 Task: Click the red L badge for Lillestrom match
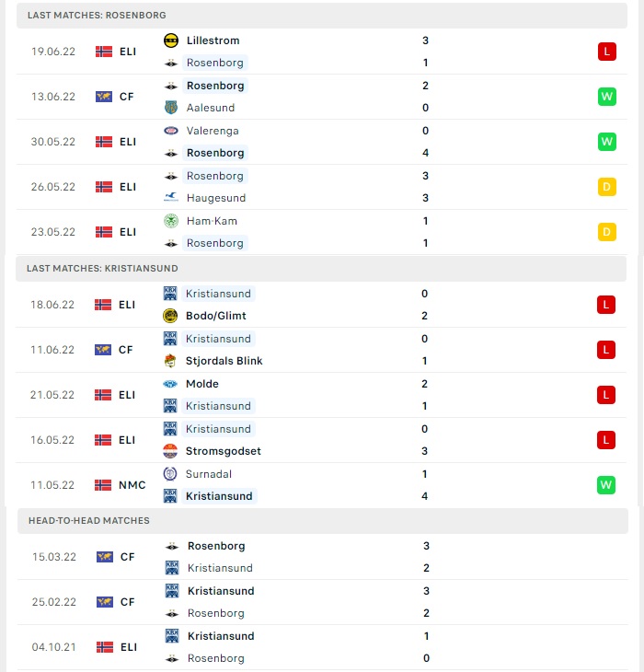click(607, 52)
